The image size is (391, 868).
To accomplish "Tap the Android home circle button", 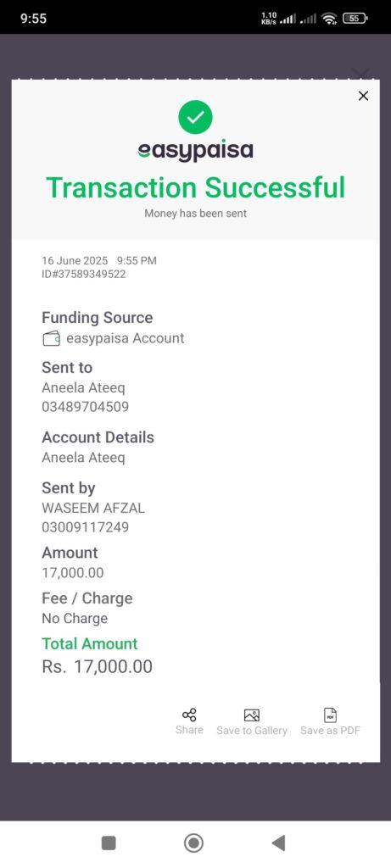I will 193,843.
